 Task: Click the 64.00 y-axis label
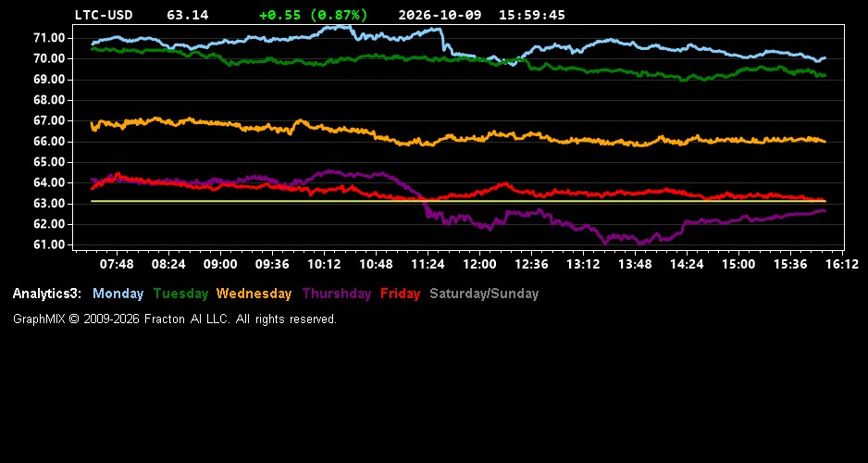[x=50, y=182]
